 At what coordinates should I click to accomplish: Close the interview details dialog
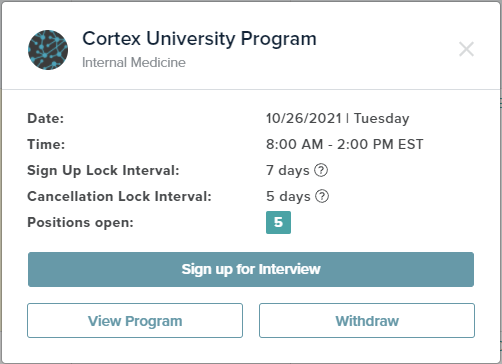tap(466, 49)
